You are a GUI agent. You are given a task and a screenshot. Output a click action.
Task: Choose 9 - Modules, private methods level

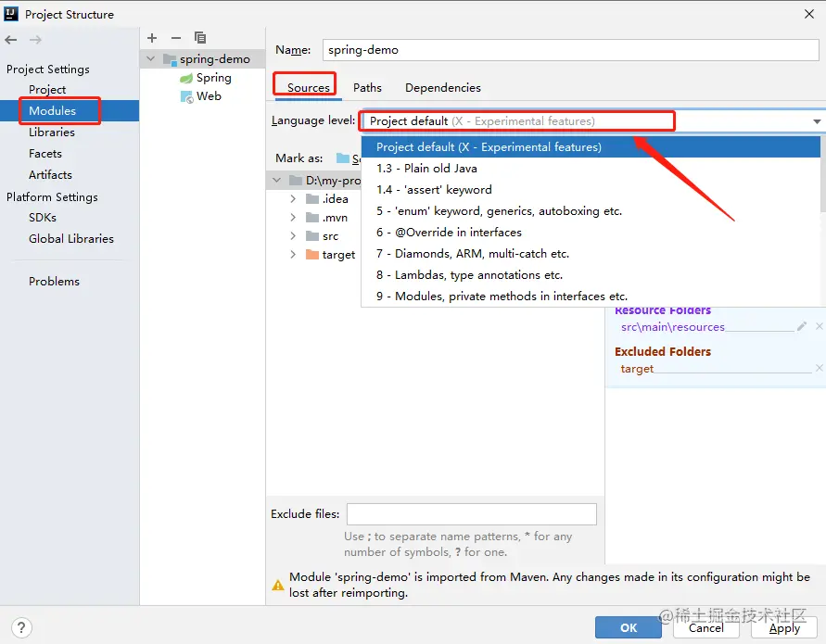(591, 296)
